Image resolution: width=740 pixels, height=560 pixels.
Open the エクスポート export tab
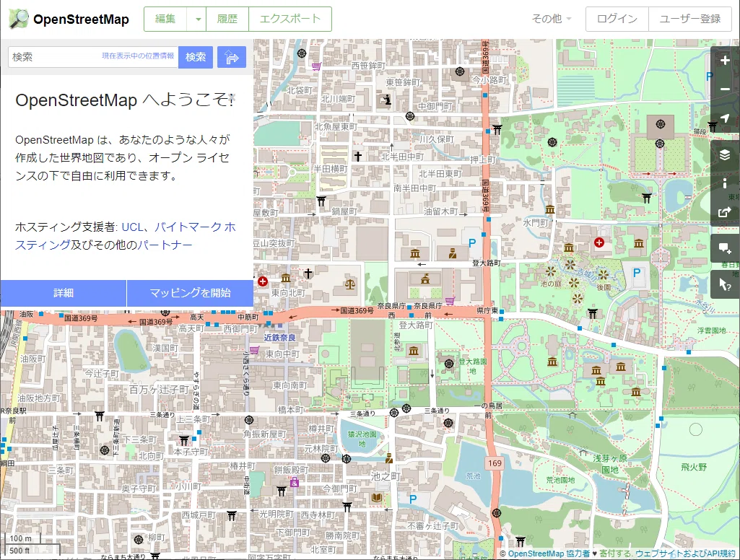(x=290, y=19)
